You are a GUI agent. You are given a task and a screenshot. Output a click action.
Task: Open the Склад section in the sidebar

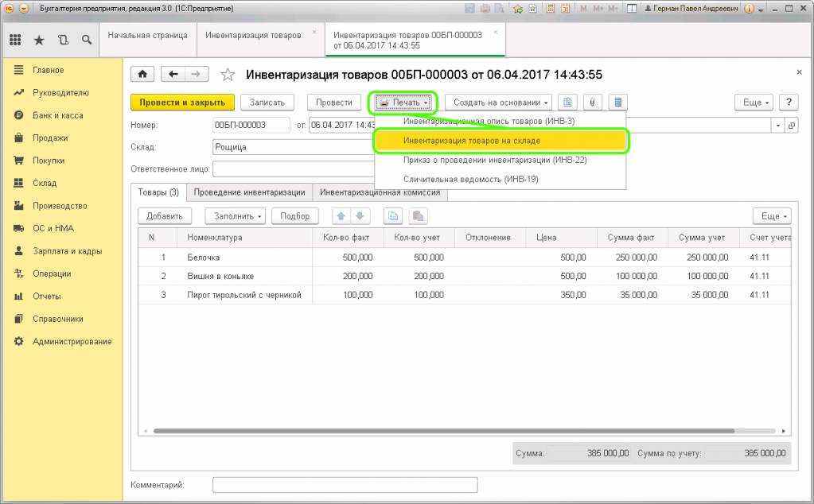pos(45,183)
